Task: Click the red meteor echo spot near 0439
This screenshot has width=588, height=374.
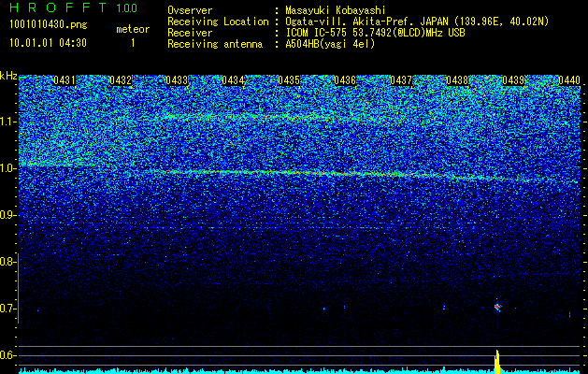Action: point(497,308)
